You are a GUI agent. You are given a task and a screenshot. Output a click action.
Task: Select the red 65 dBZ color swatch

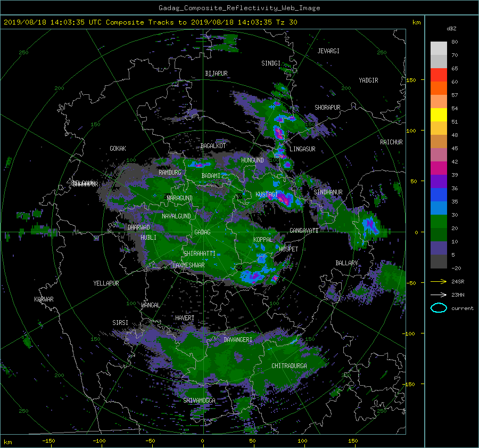pos(439,75)
